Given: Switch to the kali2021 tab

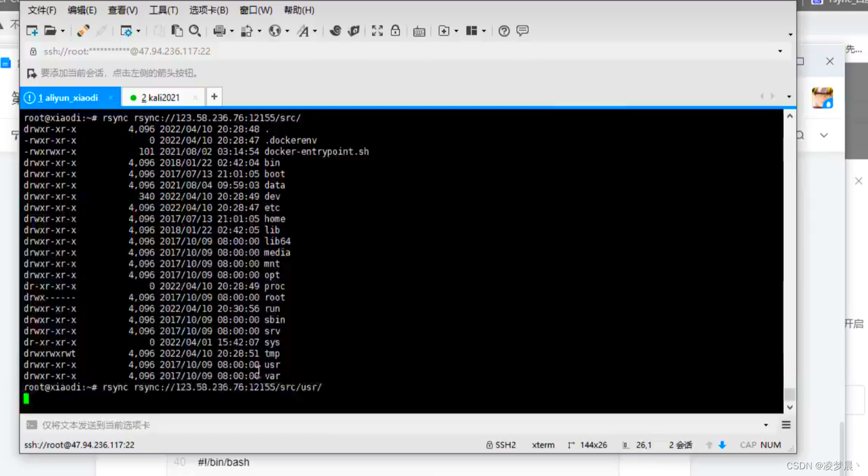Looking at the screenshot, I should pyautogui.click(x=162, y=97).
